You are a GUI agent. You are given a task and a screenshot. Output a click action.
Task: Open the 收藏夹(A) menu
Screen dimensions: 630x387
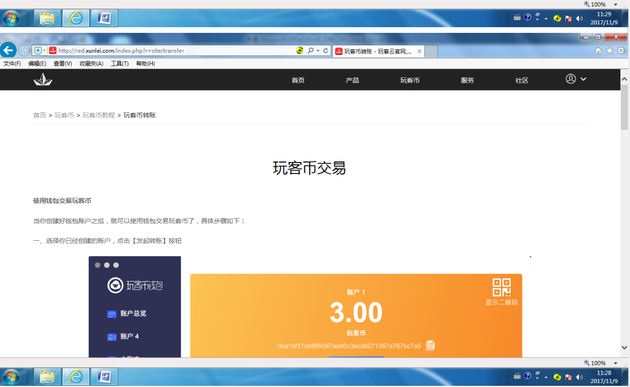pos(91,63)
